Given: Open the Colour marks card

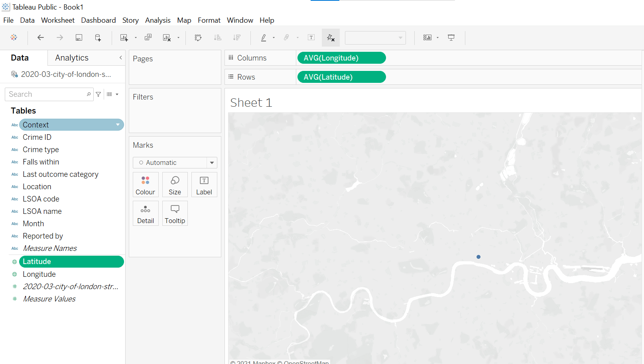Looking at the screenshot, I should click(146, 185).
